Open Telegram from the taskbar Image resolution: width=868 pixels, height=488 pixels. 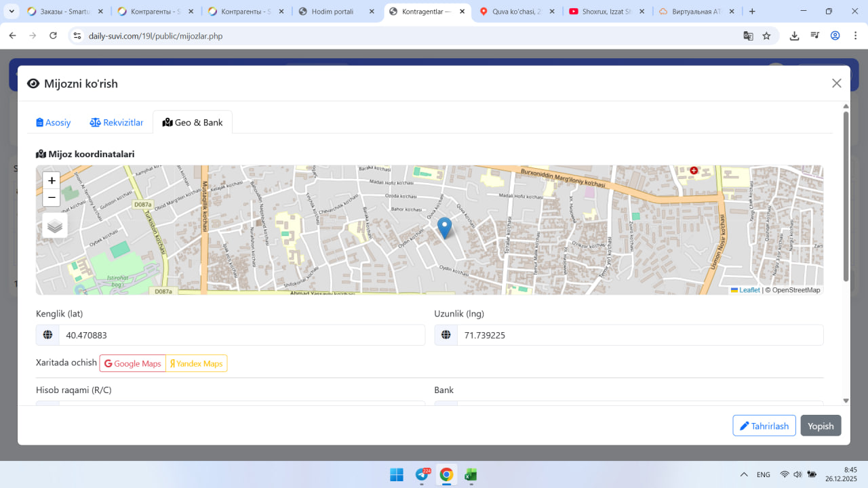click(x=422, y=474)
